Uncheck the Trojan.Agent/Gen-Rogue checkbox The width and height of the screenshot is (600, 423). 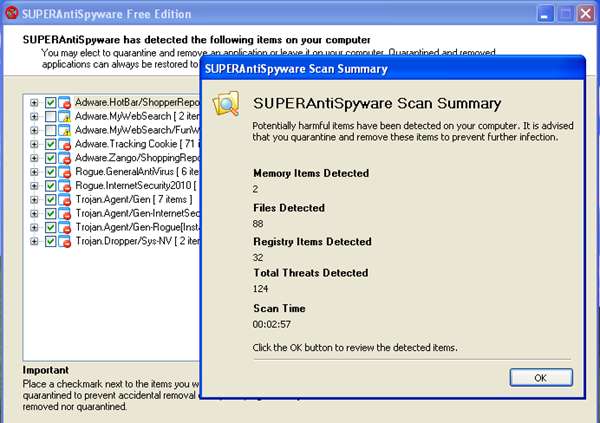click(x=51, y=227)
